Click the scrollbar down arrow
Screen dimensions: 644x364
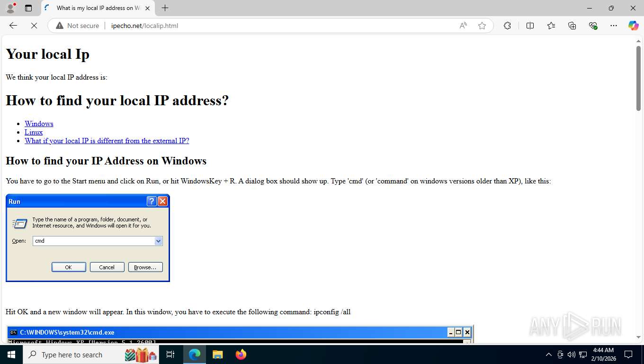[x=638, y=337]
